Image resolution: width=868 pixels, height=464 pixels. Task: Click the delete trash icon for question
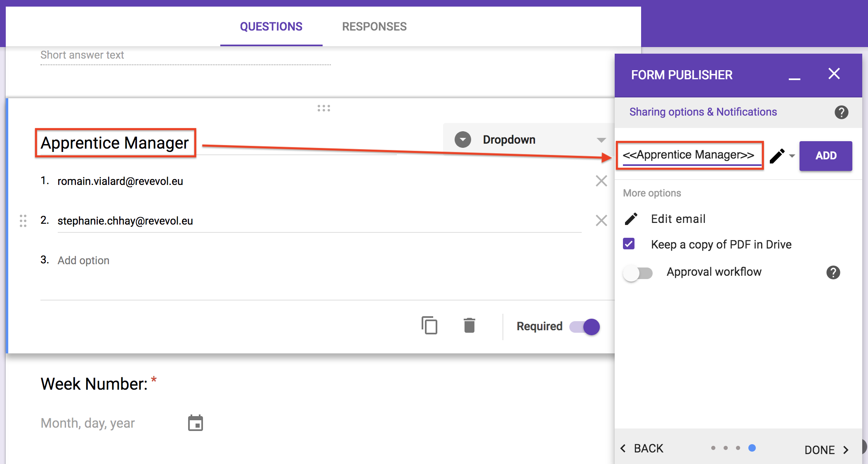[x=470, y=326]
